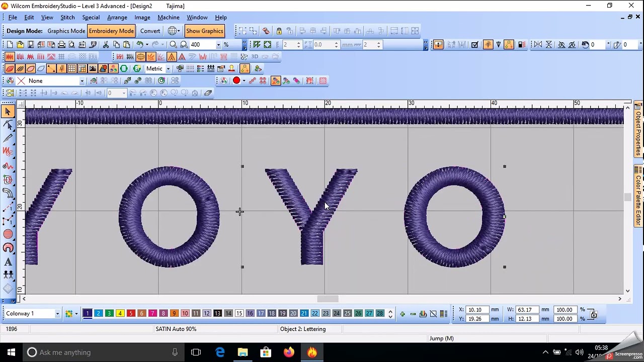
Task: Switch to Embroidery Mode
Action: [111, 31]
